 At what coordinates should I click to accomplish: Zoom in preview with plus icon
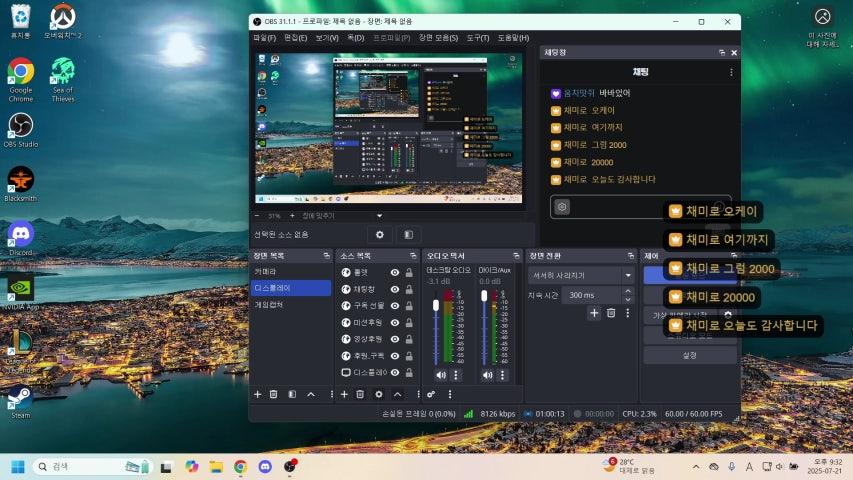tap(292, 216)
